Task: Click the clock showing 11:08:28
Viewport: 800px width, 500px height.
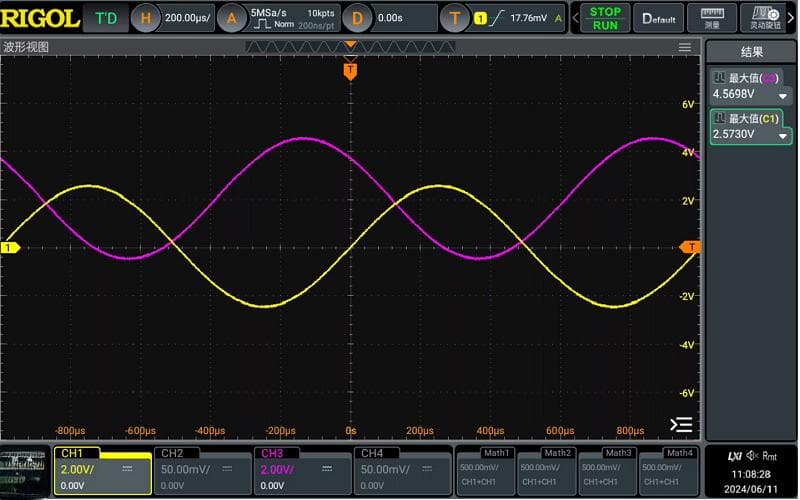Action: click(x=751, y=474)
